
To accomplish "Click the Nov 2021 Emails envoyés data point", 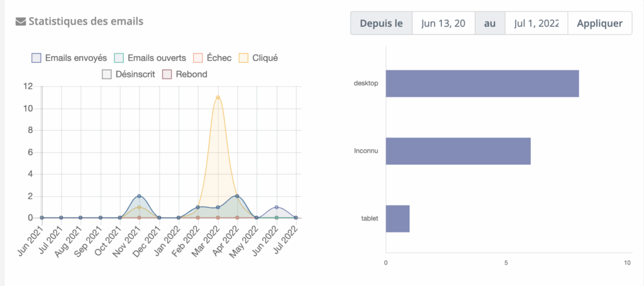I will pyautogui.click(x=139, y=196).
